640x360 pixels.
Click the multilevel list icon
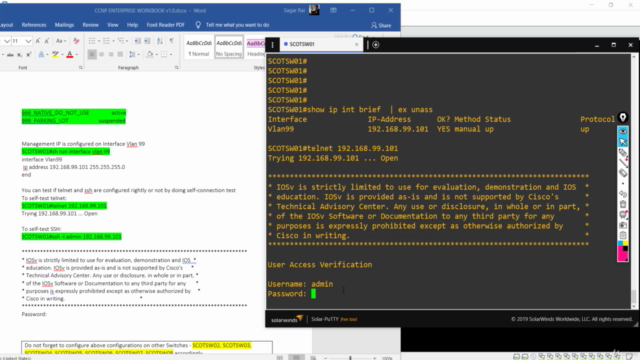point(121,41)
